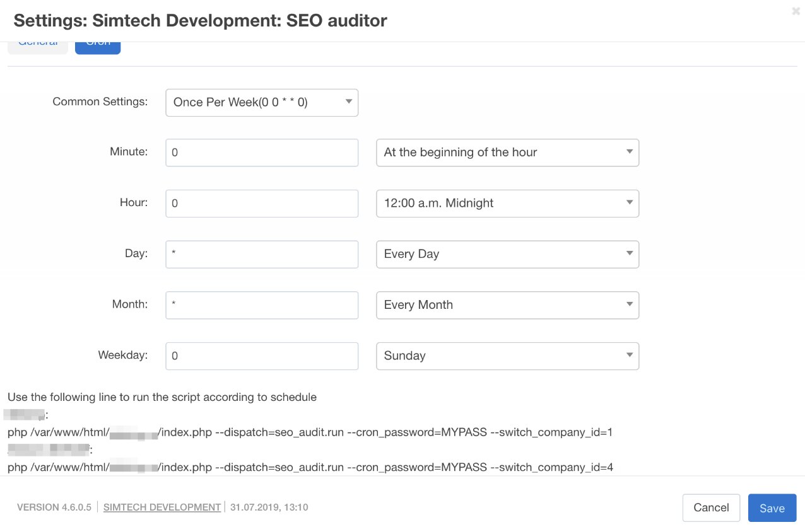Image resolution: width=805 pixels, height=532 pixels.
Task: Open the Every Month dropdown
Action: (x=507, y=305)
